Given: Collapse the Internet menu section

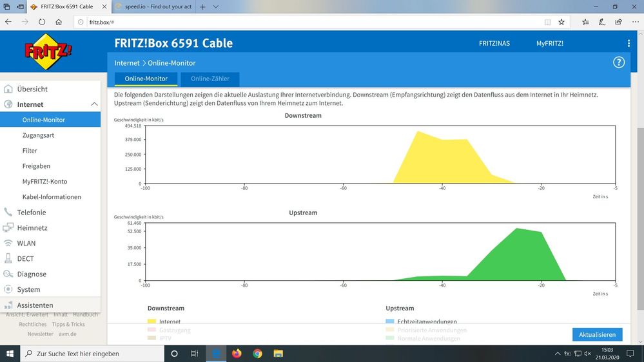Looking at the screenshot, I should pyautogui.click(x=94, y=104).
